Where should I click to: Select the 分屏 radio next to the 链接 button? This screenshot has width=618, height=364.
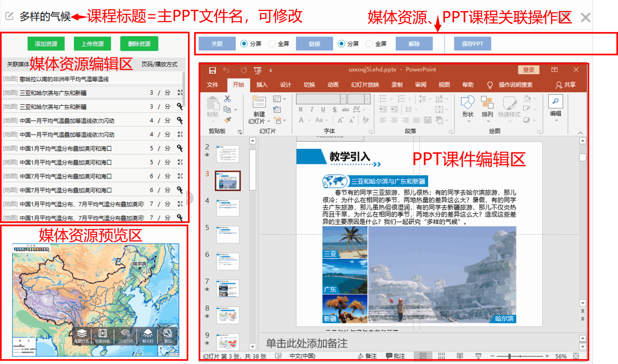341,44
